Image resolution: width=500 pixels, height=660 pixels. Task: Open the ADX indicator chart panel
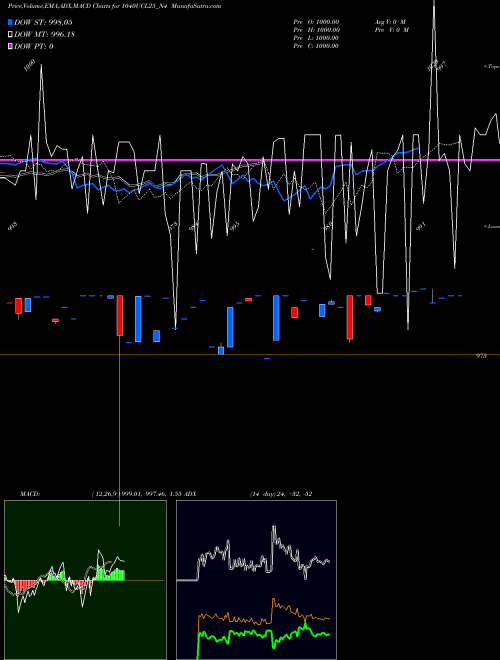[x=256, y=580]
